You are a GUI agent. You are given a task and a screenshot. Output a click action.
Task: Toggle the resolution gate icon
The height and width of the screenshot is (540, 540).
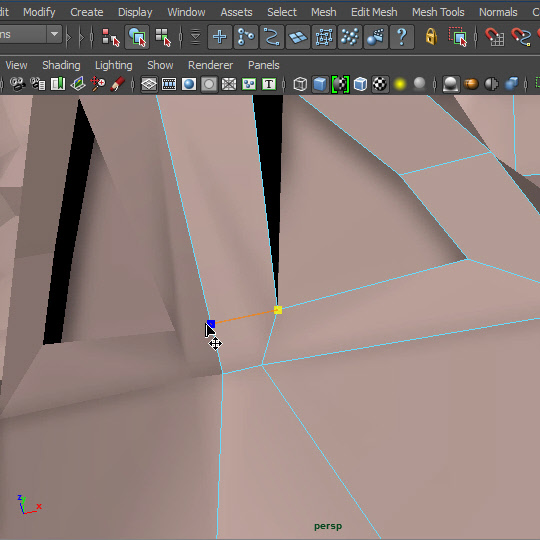[189, 84]
